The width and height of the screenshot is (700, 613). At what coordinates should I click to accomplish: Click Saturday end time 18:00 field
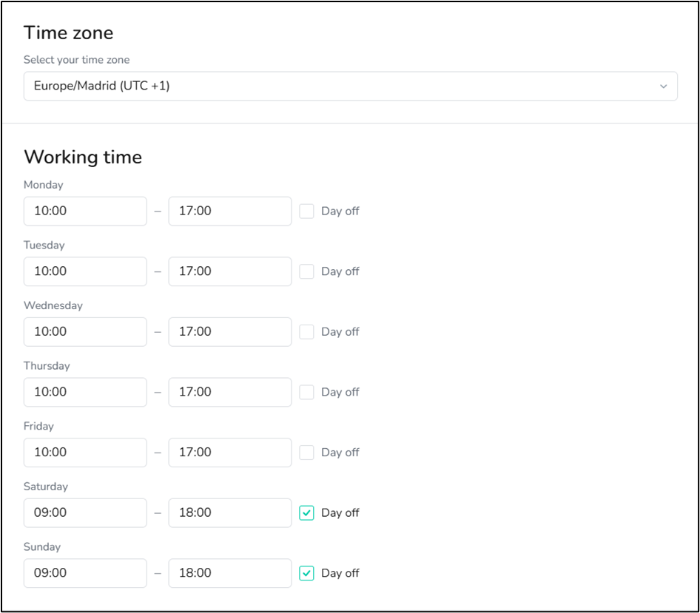[230, 512]
